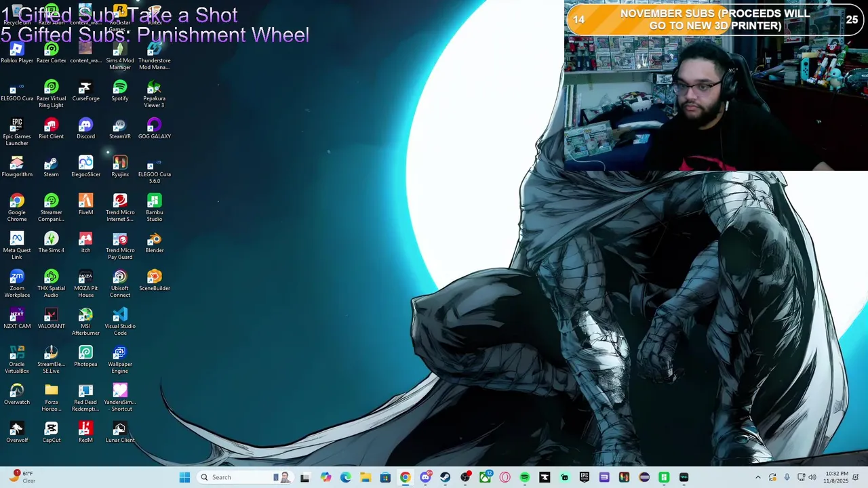Select the Thunderstore Mod Manager icon
The width and height of the screenshot is (868, 488).
pos(155,57)
